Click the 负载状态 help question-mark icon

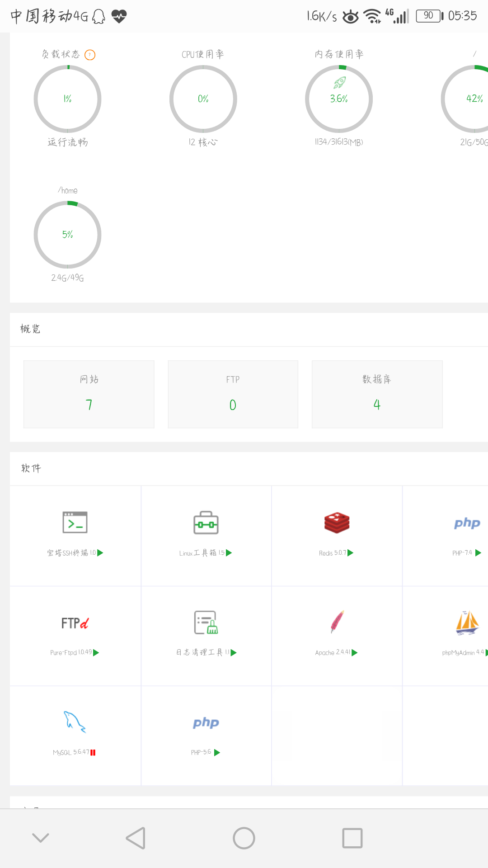[90, 55]
